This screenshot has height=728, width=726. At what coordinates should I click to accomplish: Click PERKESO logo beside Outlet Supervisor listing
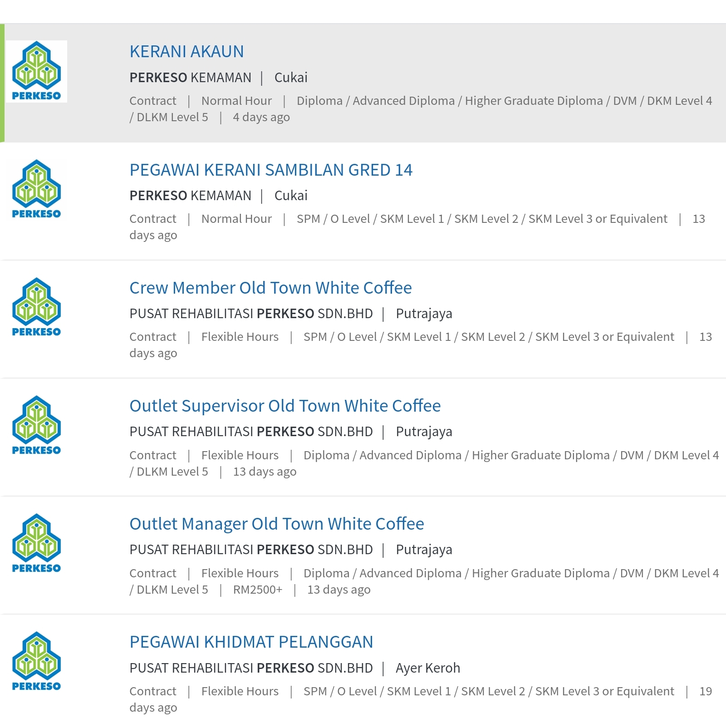point(36,425)
